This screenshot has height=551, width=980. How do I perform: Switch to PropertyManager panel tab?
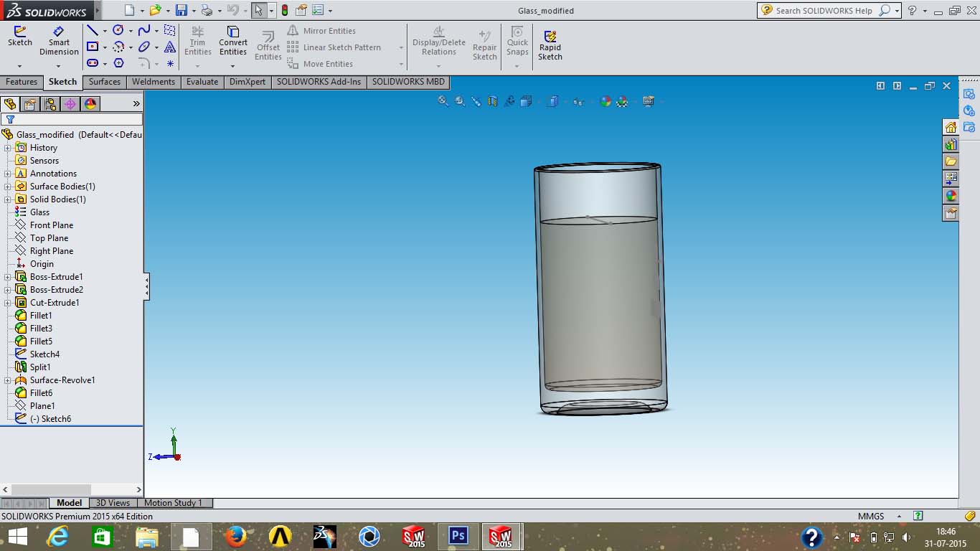[x=30, y=104]
